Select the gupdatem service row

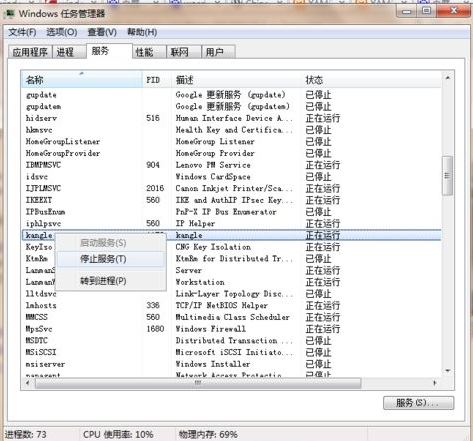coord(232,107)
